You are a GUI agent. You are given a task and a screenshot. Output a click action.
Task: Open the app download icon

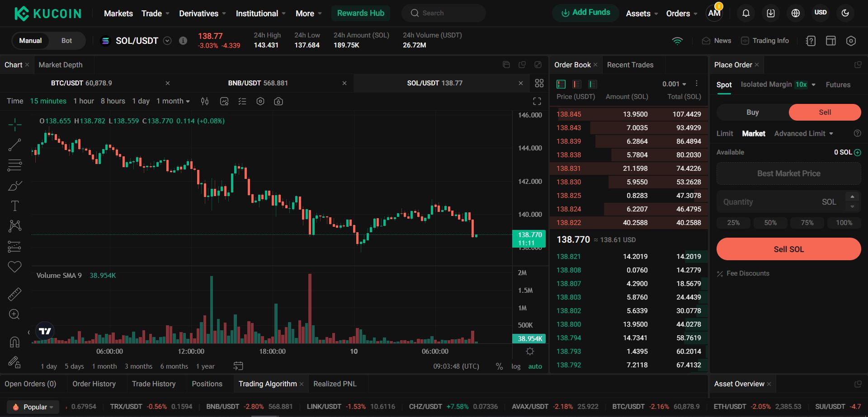[x=771, y=13]
